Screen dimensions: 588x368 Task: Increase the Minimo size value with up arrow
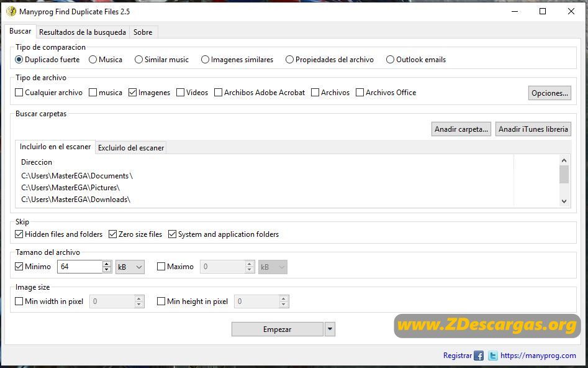[107, 264]
